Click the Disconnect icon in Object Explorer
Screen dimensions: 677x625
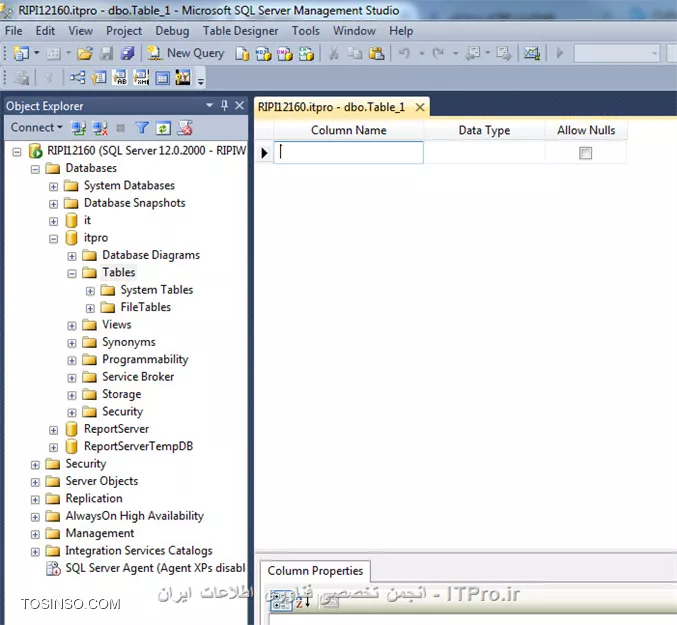tap(100, 128)
